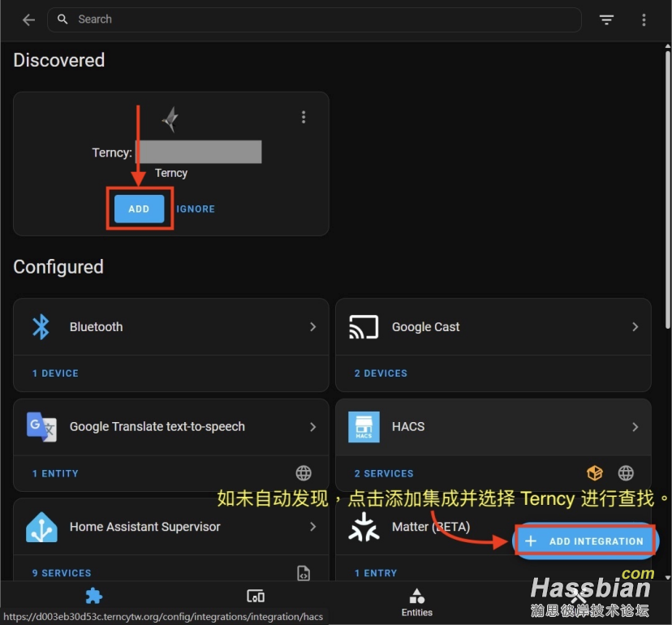Click the vertical scrollbar thumb
Image resolution: width=672 pixels, height=625 pixels.
click(667, 188)
